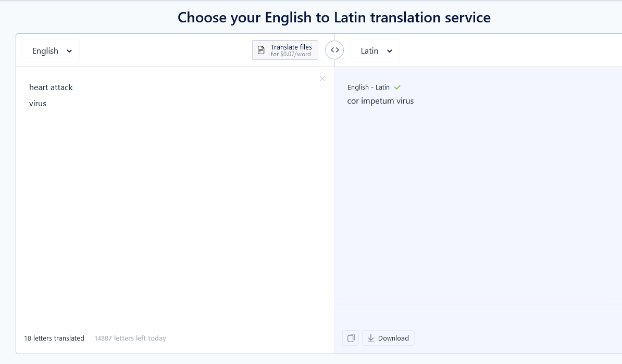This screenshot has height=364, width=622.
Task: Download the translated text
Action: (388, 338)
